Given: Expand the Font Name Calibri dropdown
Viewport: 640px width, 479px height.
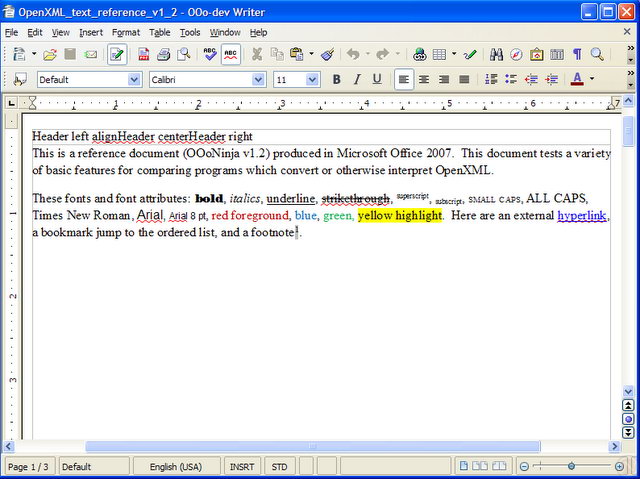Looking at the screenshot, I should tap(258, 80).
